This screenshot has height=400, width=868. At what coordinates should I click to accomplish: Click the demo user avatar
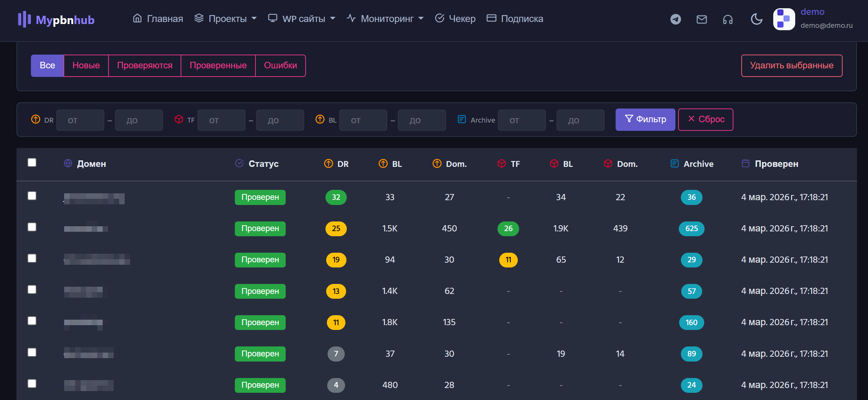click(784, 19)
